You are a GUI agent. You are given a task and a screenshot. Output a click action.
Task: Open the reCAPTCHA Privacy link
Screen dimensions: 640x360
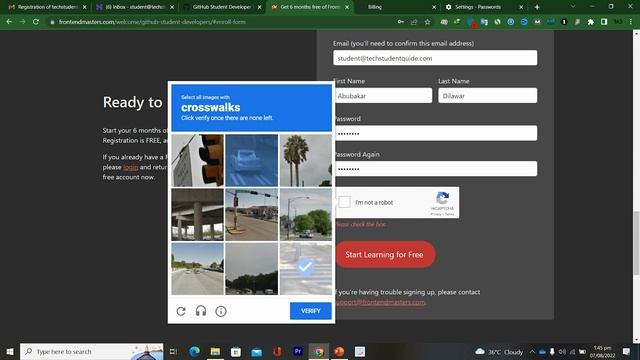436,214
